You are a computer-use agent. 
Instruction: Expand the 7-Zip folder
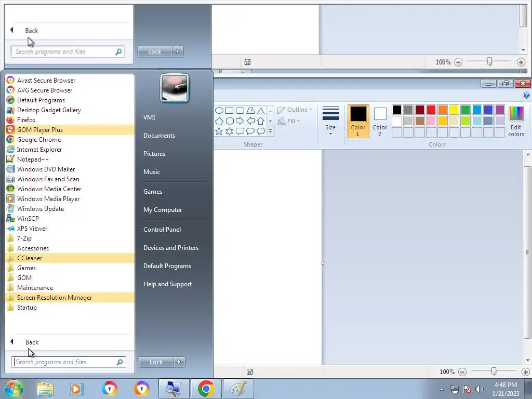70,238
